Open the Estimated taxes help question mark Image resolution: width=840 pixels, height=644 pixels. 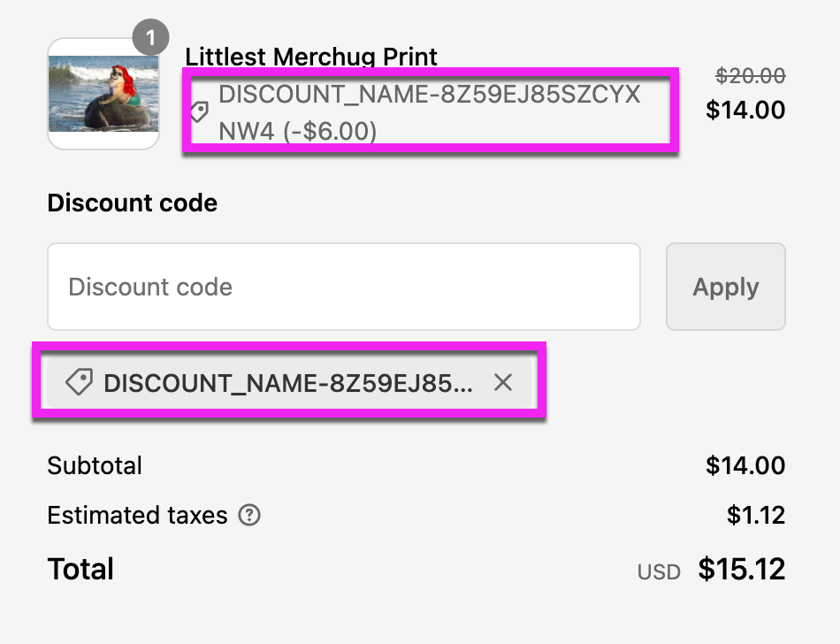250,515
